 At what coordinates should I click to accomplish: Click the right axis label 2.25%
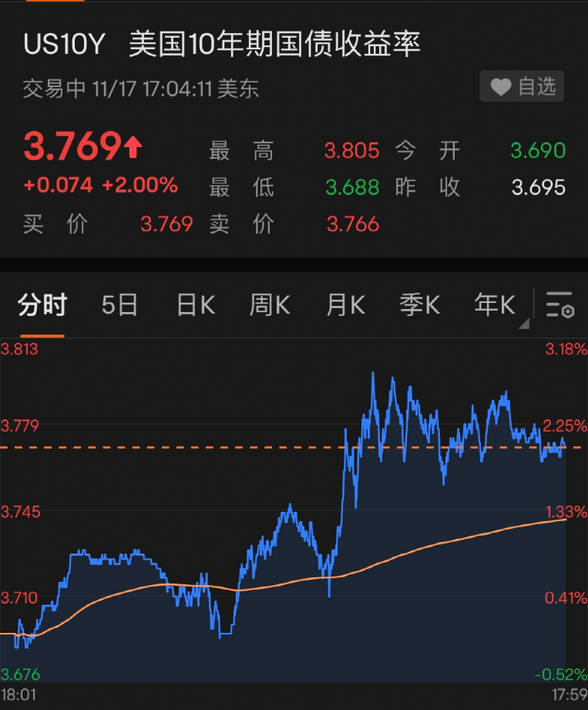click(x=565, y=426)
